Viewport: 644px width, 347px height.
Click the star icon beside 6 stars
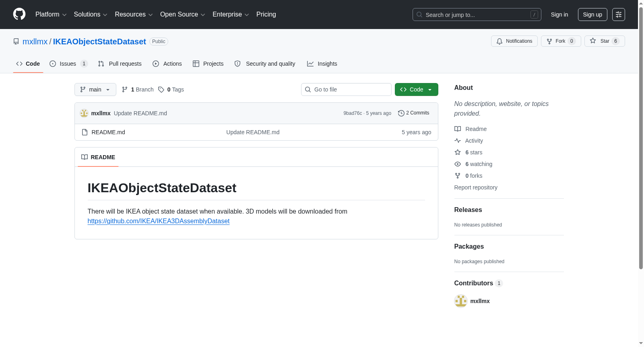458,152
